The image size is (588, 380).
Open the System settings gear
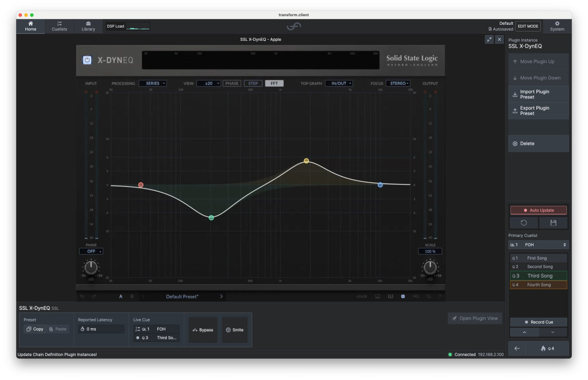[557, 26]
